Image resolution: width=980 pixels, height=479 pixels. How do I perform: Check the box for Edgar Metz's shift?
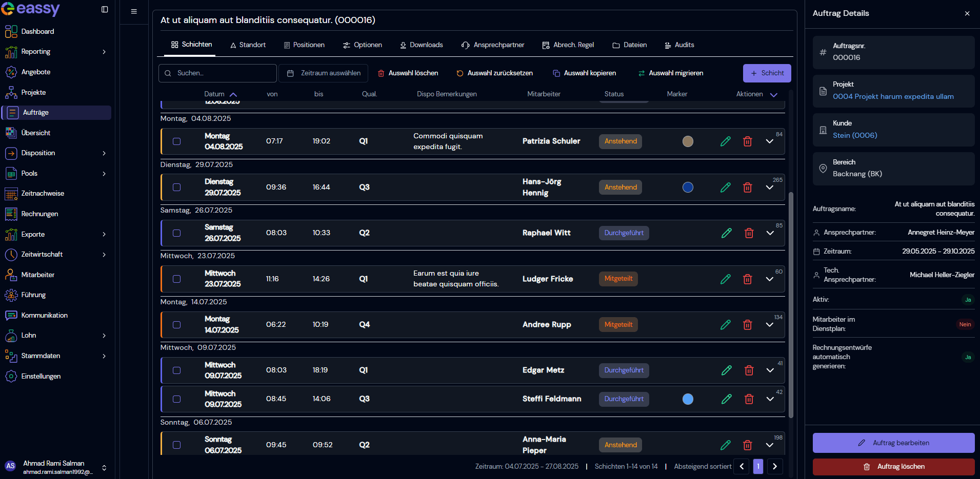pyautogui.click(x=176, y=370)
